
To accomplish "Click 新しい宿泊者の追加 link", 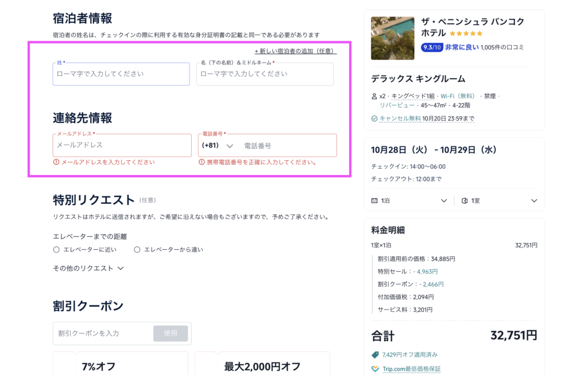I will [x=295, y=51].
